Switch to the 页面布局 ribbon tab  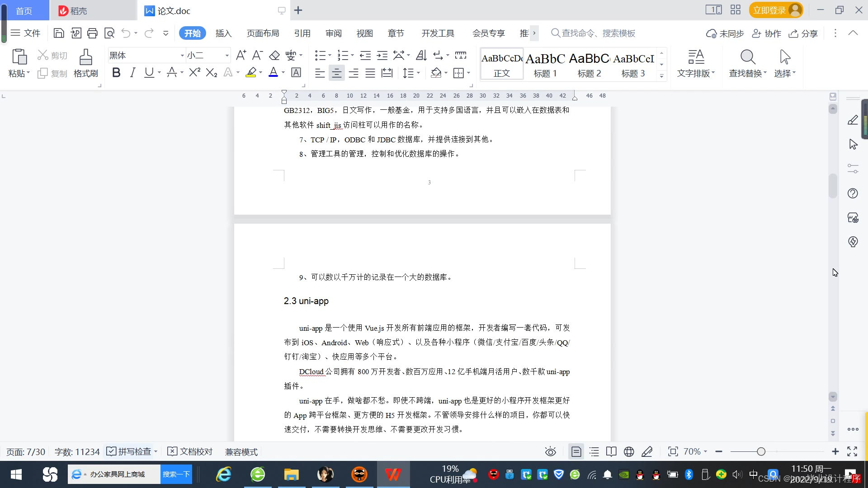coord(263,33)
